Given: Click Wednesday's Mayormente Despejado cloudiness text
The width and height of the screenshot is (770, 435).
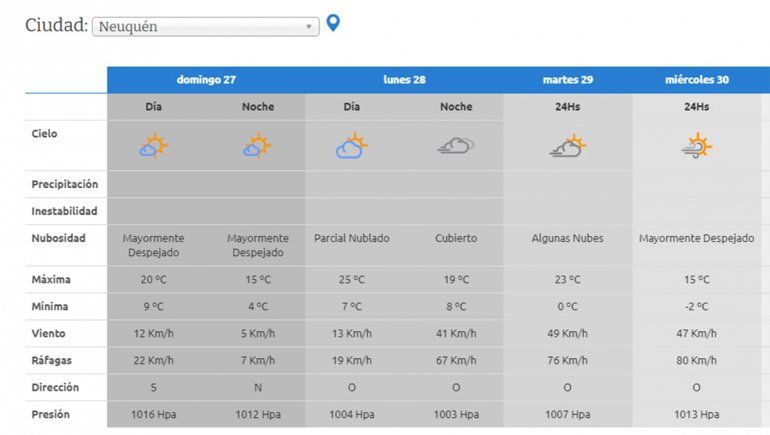Looking at the screenshot, I should click(x=697, y=239).
